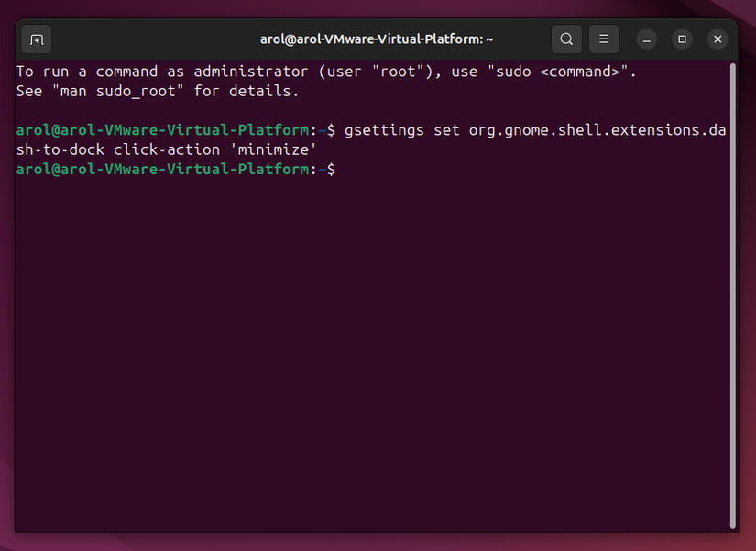
Task: Open the hamburger main menu
Action: coord(604,39)
